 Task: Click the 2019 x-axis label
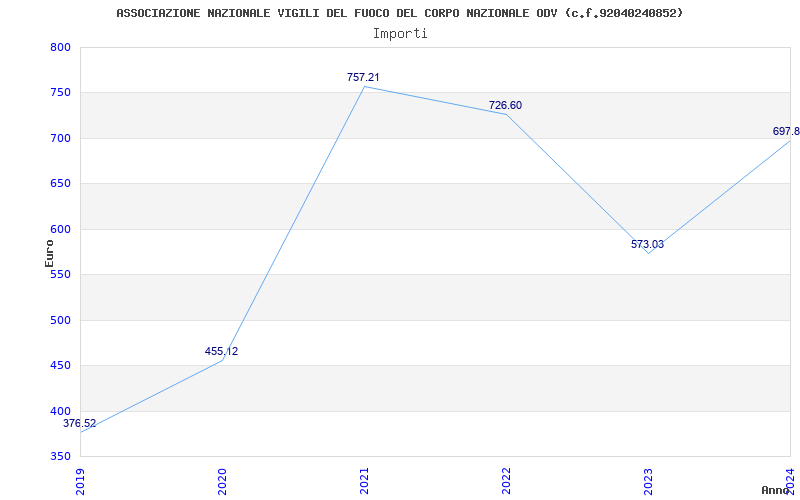tap(80, 482)
